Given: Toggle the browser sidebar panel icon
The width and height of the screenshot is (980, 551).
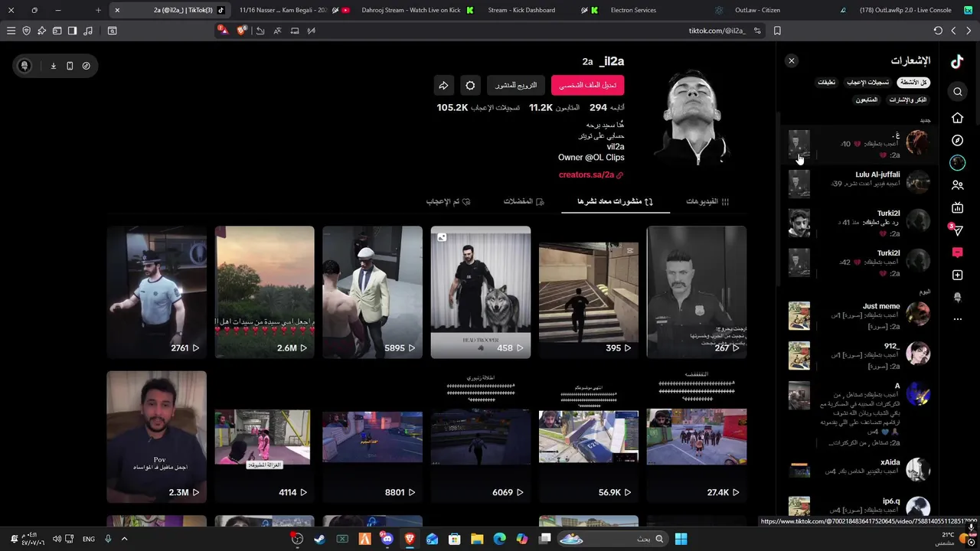Looking at the screenshot, I should point(72,31).
